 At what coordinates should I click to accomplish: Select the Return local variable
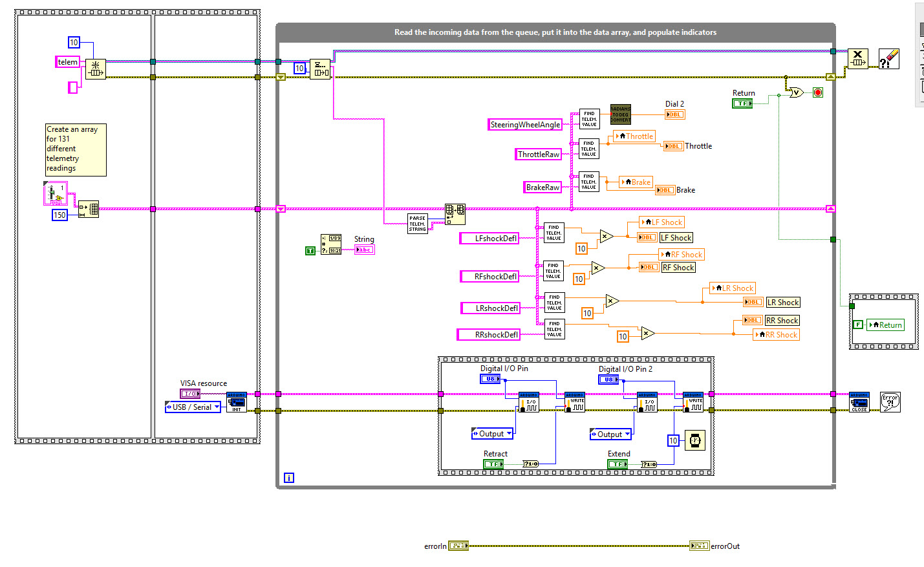tap(886, 325)
